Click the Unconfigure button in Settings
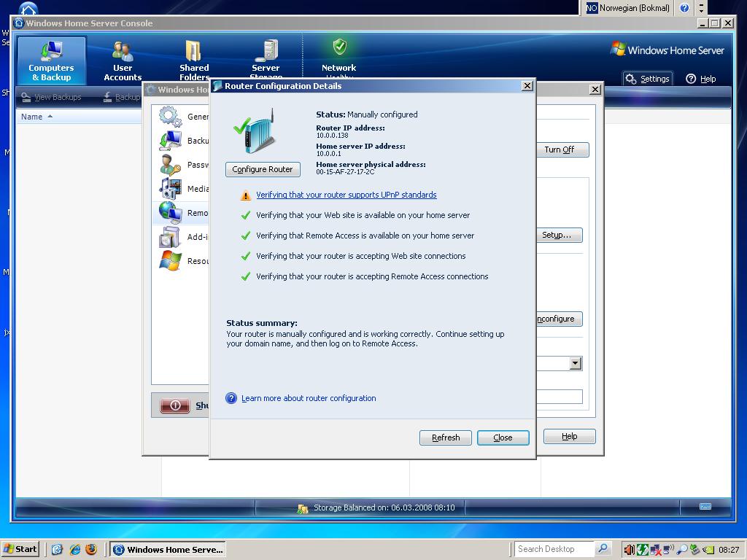The width and height of the screenshot is (747, 560). click(x=560, y=319)
